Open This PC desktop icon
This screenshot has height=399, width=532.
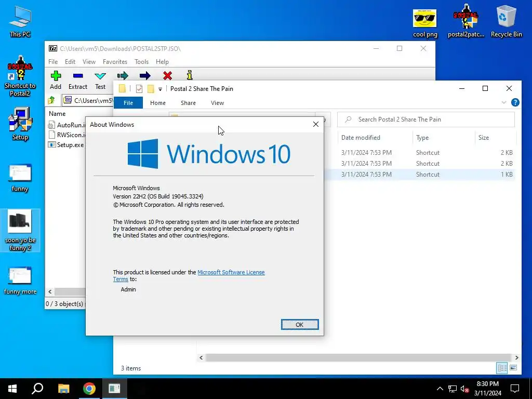(20, 21)
